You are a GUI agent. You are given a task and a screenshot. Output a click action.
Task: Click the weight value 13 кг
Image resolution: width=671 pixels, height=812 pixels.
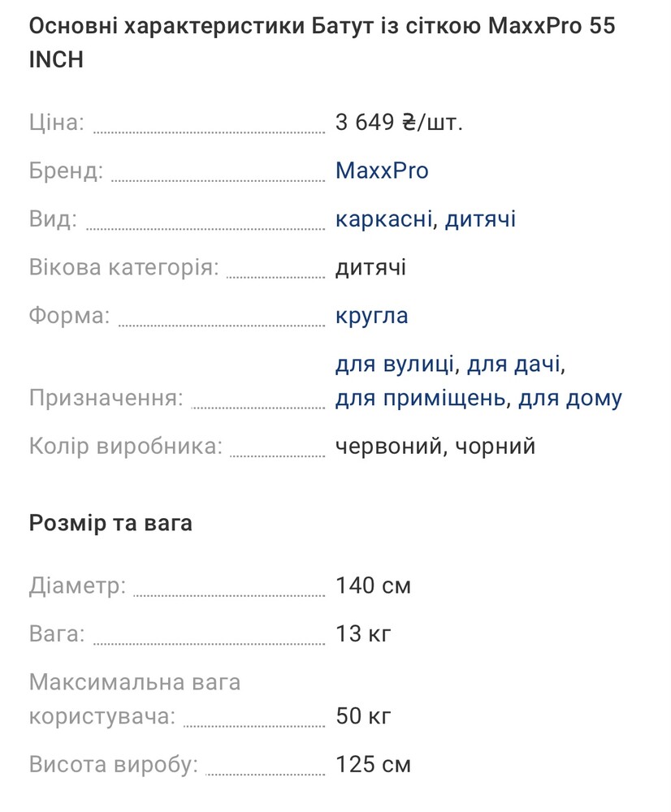coord(364,633)
